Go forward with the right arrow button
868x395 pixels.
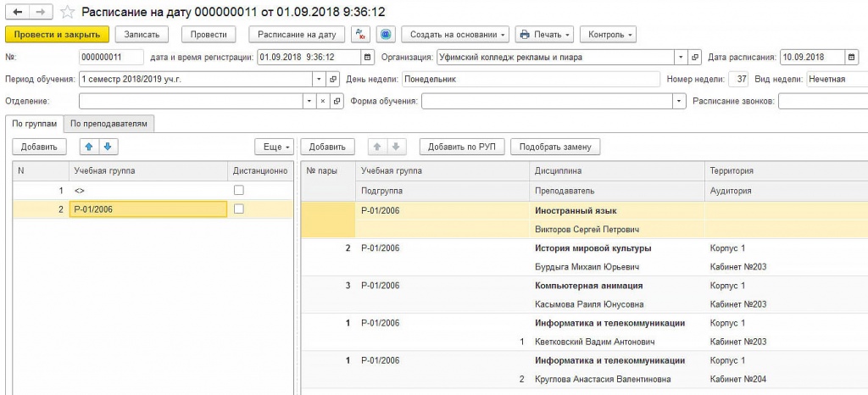(41, 12)
